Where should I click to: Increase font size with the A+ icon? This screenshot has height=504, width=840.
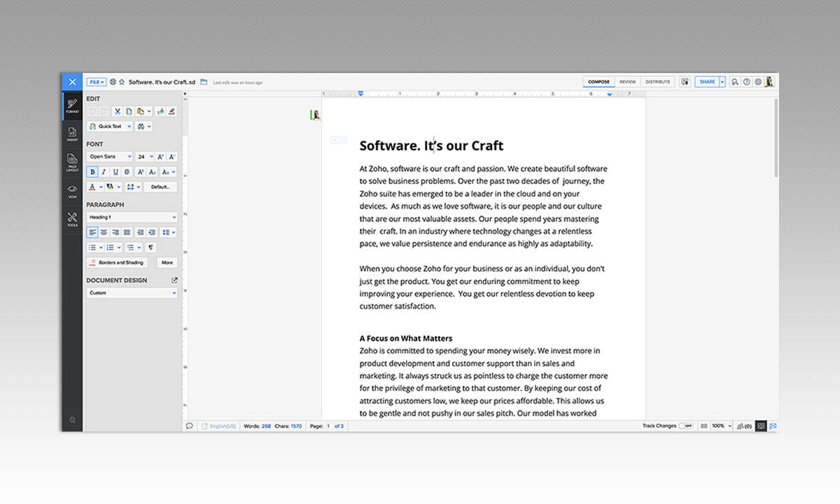(x=160, y=157)
